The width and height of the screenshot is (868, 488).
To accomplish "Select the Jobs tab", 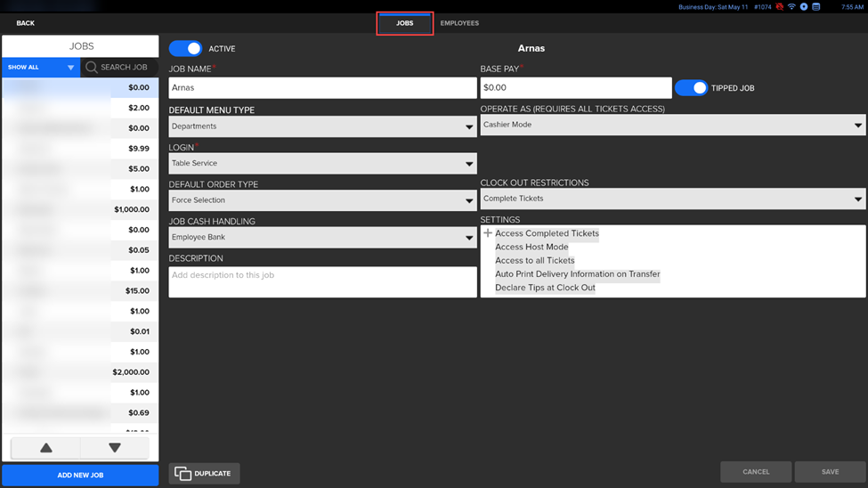I will 405,23.
